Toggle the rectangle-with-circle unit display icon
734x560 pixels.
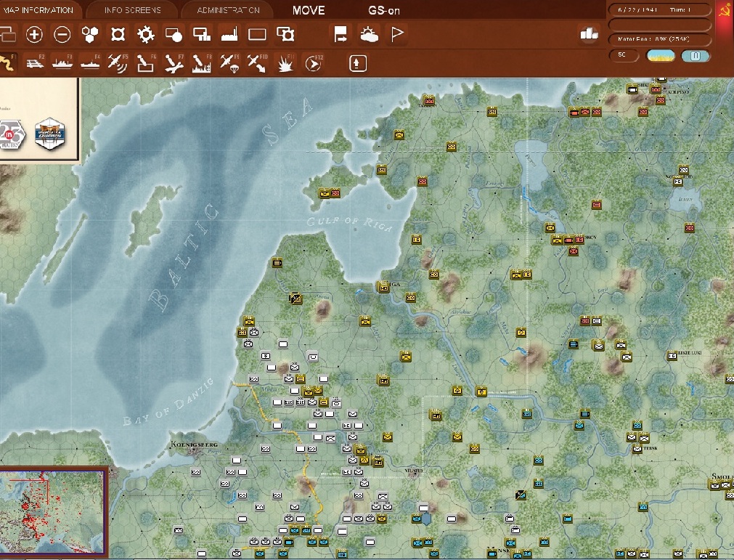click(x=174, y=35)
